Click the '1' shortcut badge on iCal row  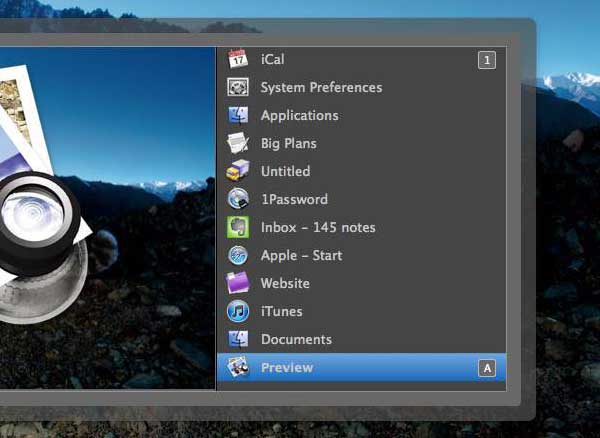[x=487, y=60]
